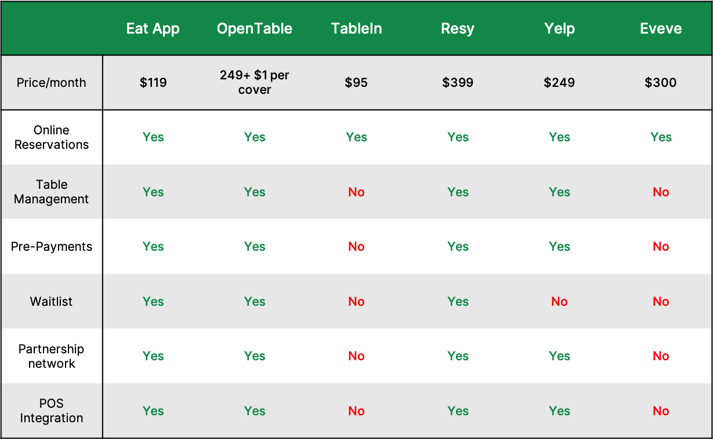Select the $119 Eat App price
Screen dimensions: 713x439
click(153, 83)
